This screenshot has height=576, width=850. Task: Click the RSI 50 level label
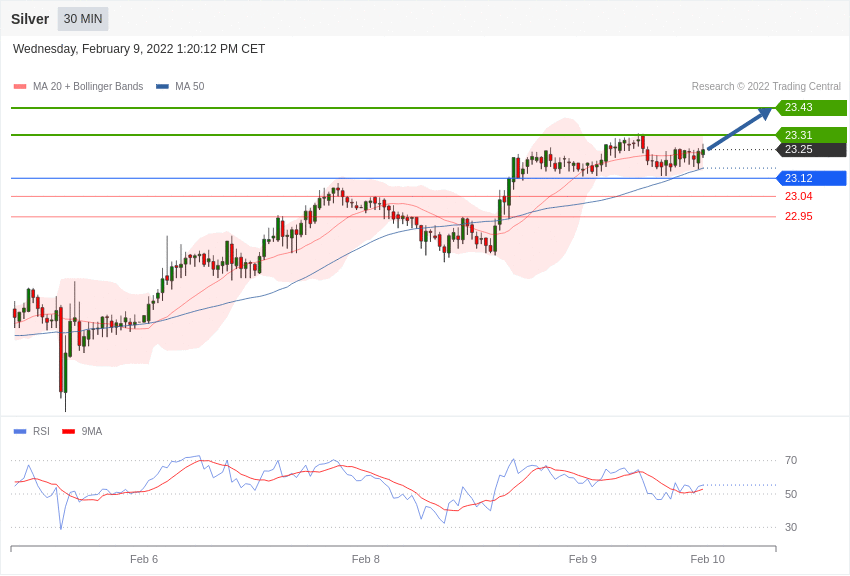[791, 494]
